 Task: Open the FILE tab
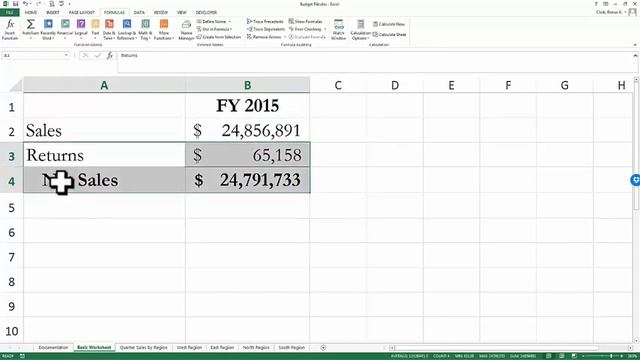9,13
